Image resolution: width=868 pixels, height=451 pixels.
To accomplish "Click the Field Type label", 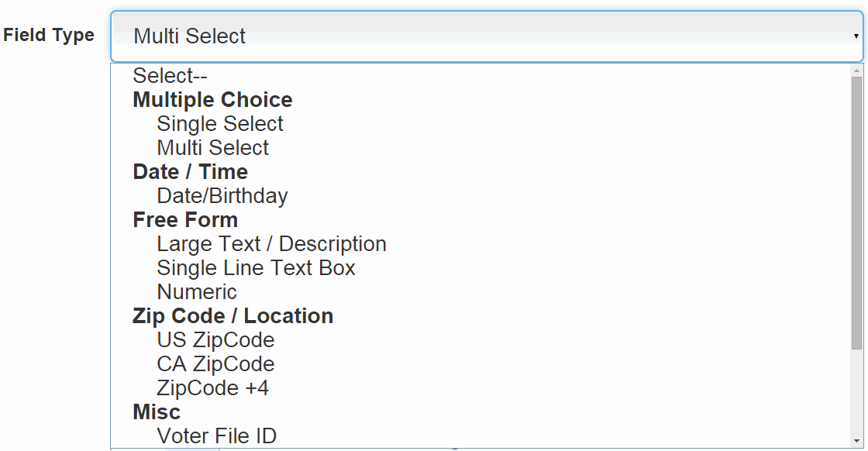I will click(x=49, y=35).
